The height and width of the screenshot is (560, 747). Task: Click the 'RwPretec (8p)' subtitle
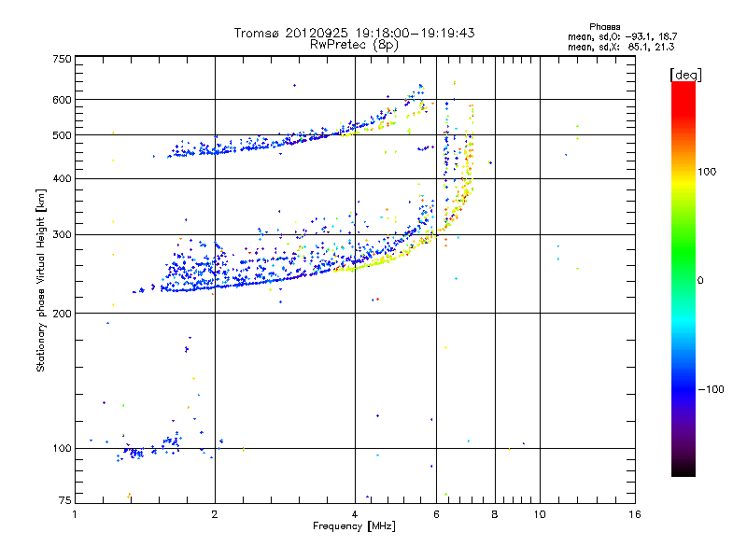tap(354, 45)
